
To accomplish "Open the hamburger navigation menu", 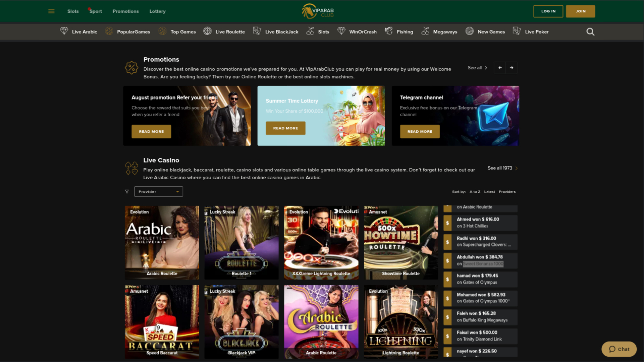I will click(x=51, y=11).
